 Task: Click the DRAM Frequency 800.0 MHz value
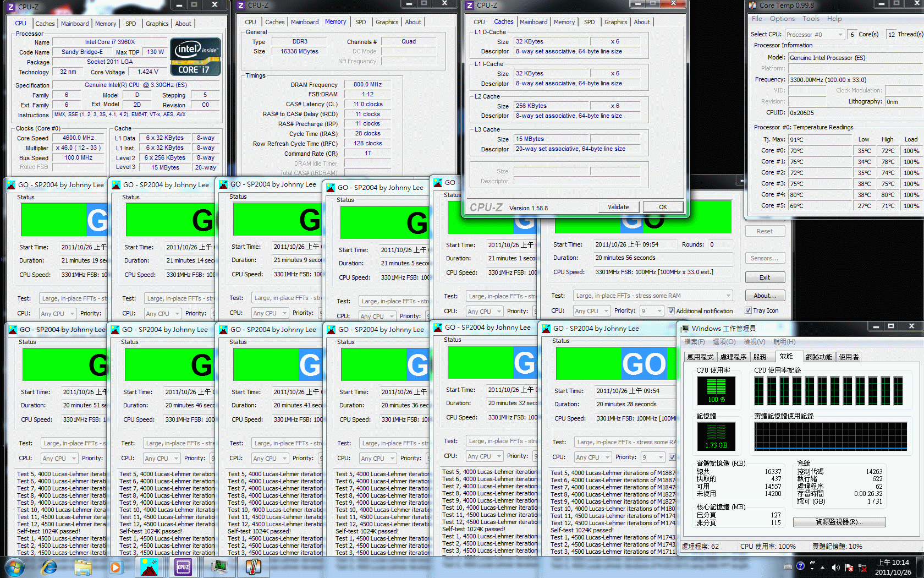[367, 85]
